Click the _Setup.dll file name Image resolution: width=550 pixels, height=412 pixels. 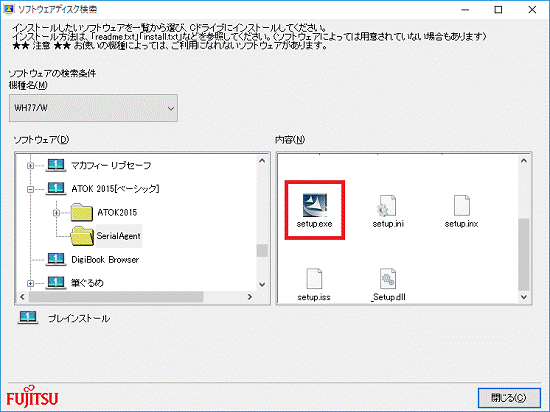388,297
